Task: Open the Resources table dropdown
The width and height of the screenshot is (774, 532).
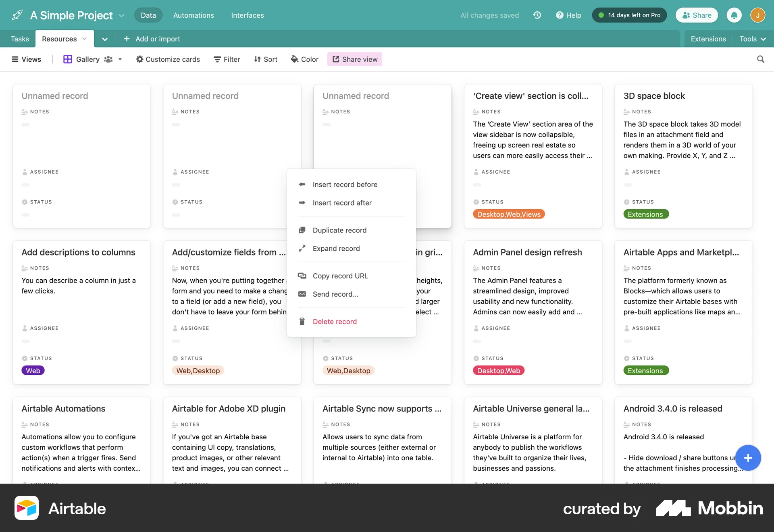Action: coord(84,39)
